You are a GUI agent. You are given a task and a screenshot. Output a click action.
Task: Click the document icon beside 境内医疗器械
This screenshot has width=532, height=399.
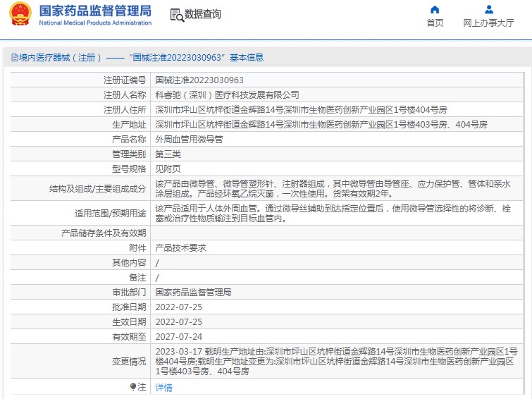pos(15,57)
